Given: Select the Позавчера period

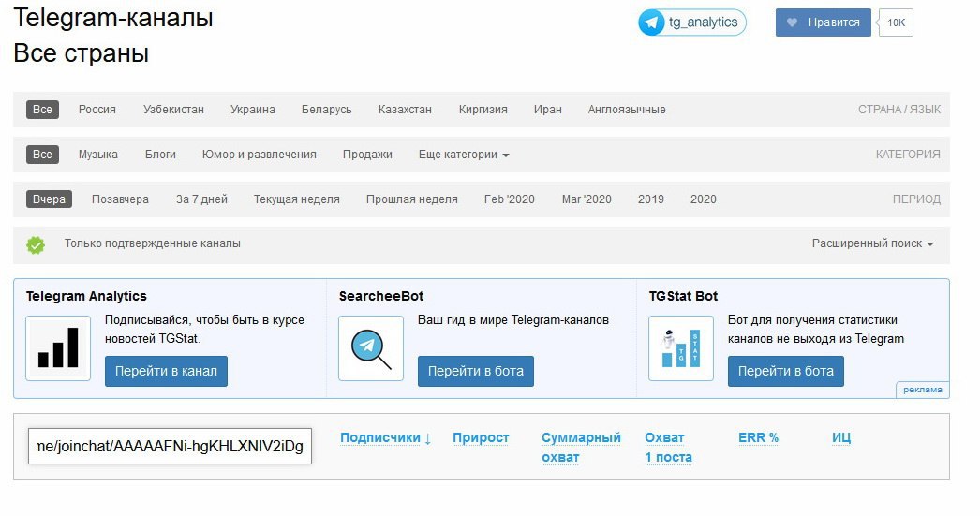Looking at the screenshot, I should click(x=120, y=199).
